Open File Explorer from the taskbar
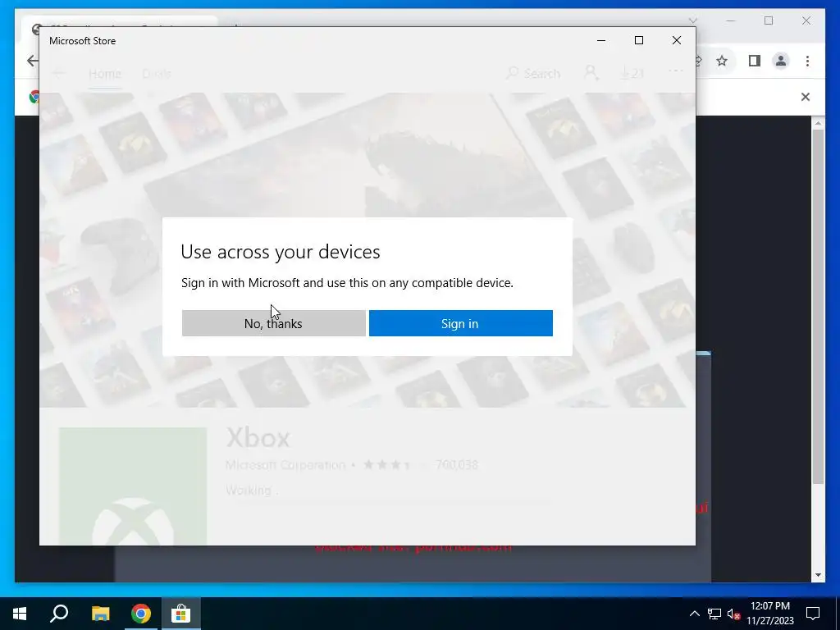The image size is (840, 630). 100,614
